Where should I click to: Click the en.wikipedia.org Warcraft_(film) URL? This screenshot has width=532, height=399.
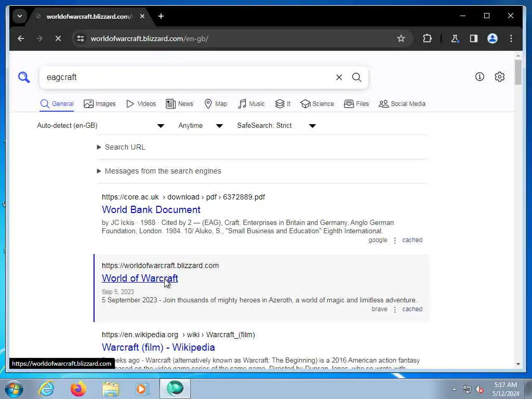click(x=178, y=335)
